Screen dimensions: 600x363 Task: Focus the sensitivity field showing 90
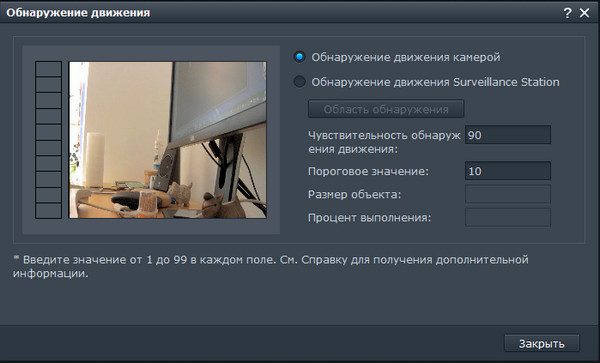coord(508,135)
